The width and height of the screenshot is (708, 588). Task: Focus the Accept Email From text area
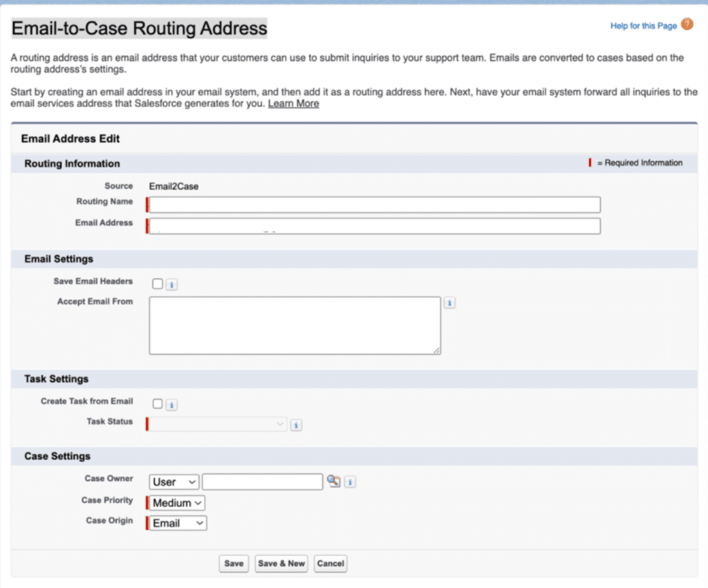coord(295,325)
